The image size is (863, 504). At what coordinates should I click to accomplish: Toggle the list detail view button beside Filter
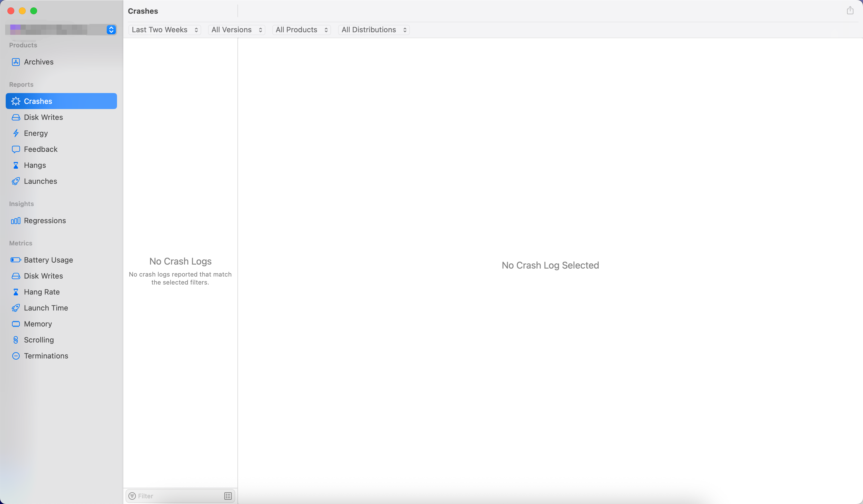tap(228, 496)
